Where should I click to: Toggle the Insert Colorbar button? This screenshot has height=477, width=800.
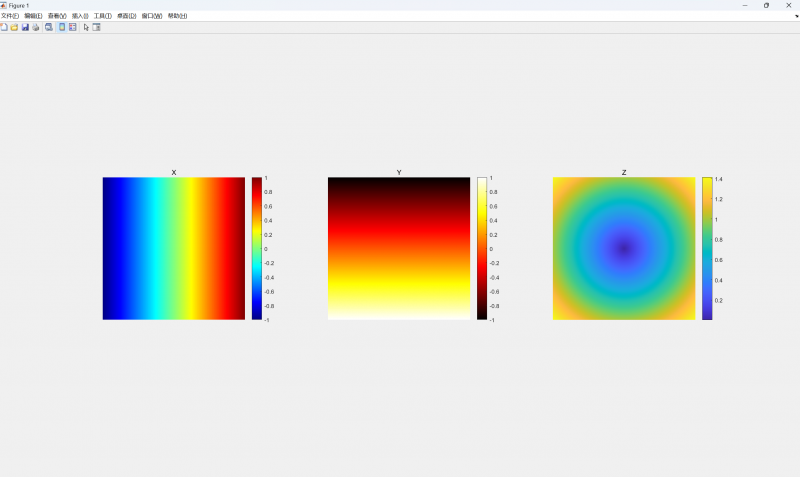tap(61, 27)
